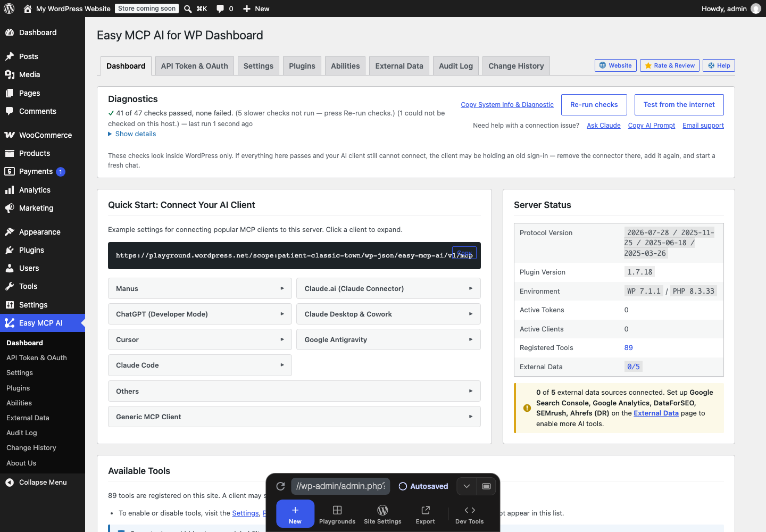Open the comments bubble icon in admin bar
766x532 pixels.
pyautogui.click(x=220, y=9)
